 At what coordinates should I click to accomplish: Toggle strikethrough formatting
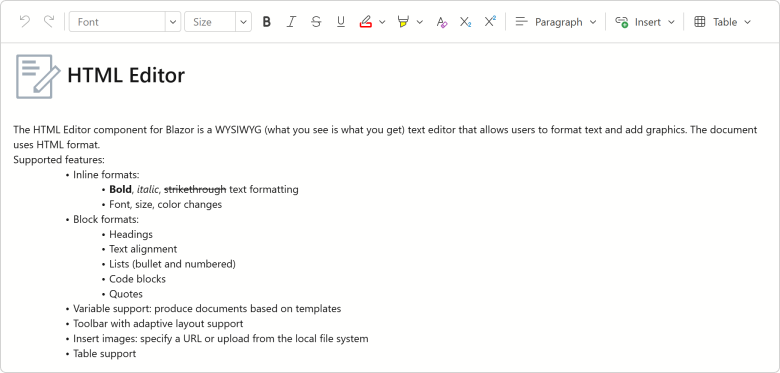point(316,22)
